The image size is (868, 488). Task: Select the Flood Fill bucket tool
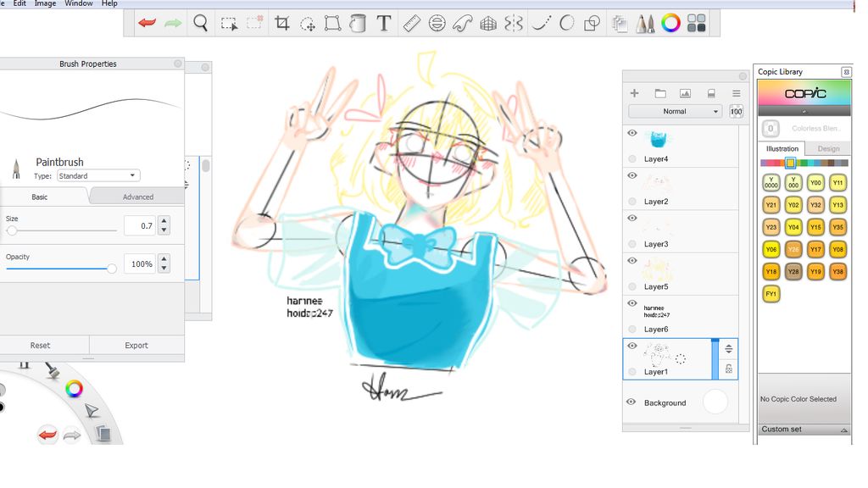click(x=358, y=23)
